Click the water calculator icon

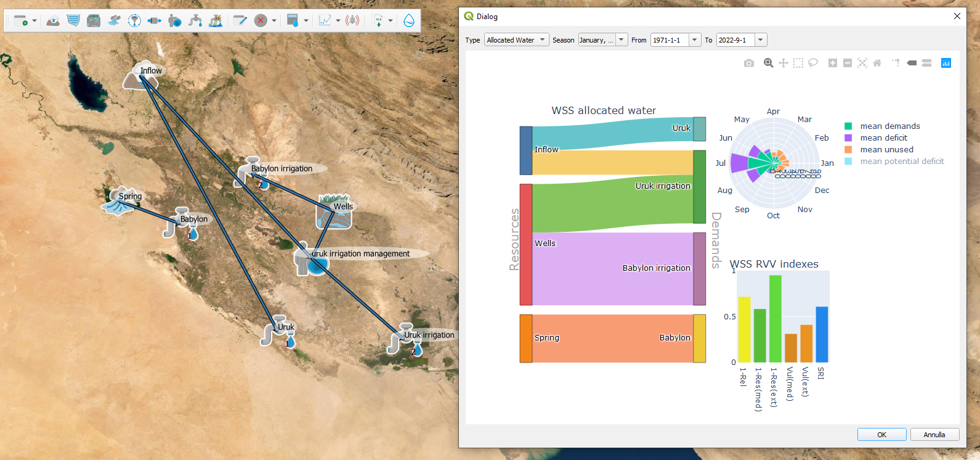pyautogui.click(x=293, y=21)
